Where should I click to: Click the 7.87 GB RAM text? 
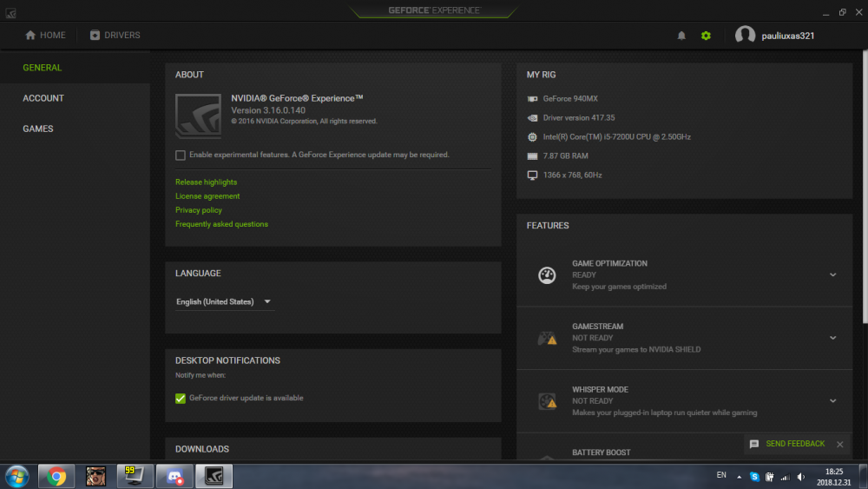tap(565, 156)
